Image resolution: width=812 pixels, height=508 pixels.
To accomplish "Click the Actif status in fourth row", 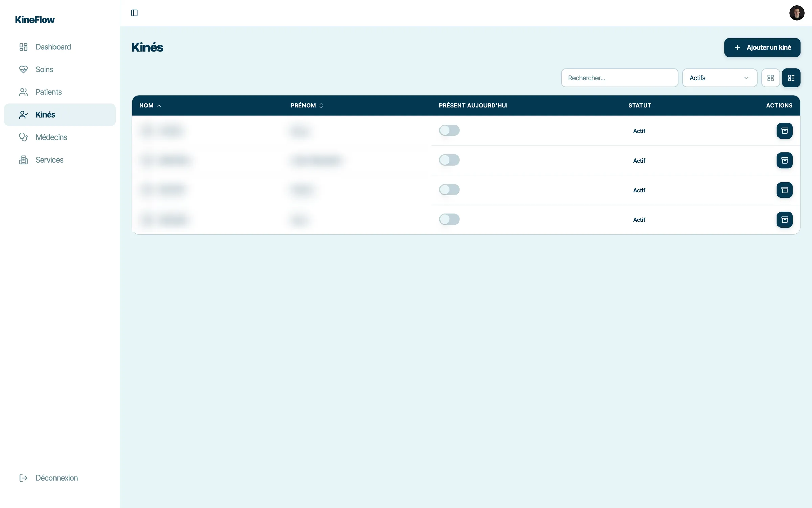I will pos(639,220).
